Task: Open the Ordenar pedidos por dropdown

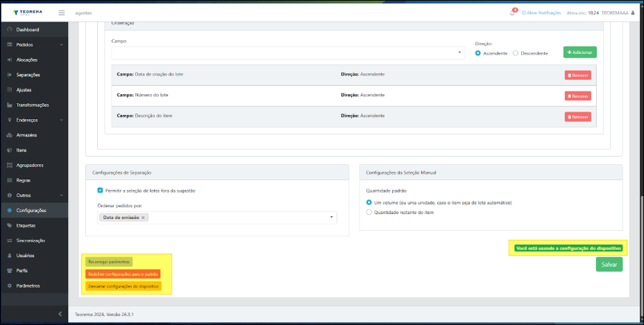Action: coord(332,218)
